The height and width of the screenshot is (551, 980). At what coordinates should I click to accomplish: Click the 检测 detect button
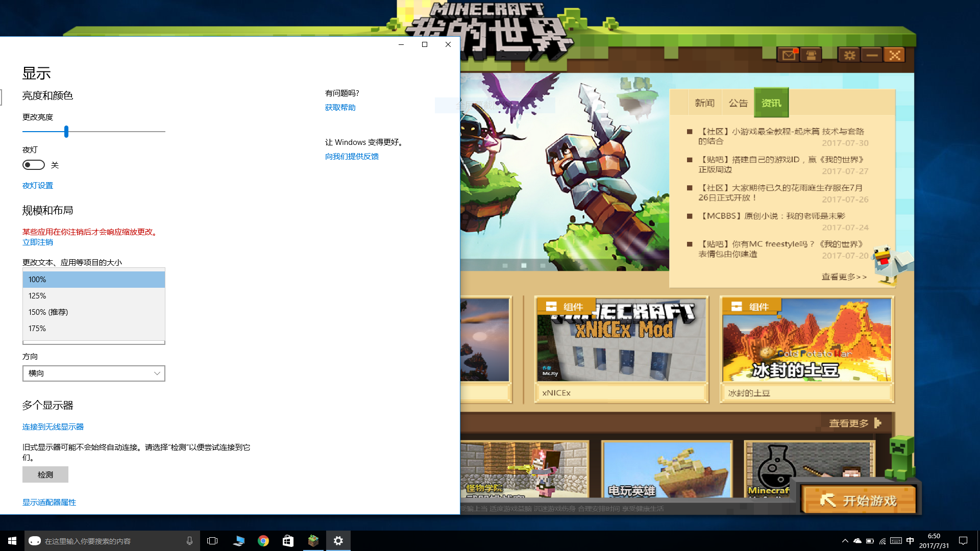point(45,474)
